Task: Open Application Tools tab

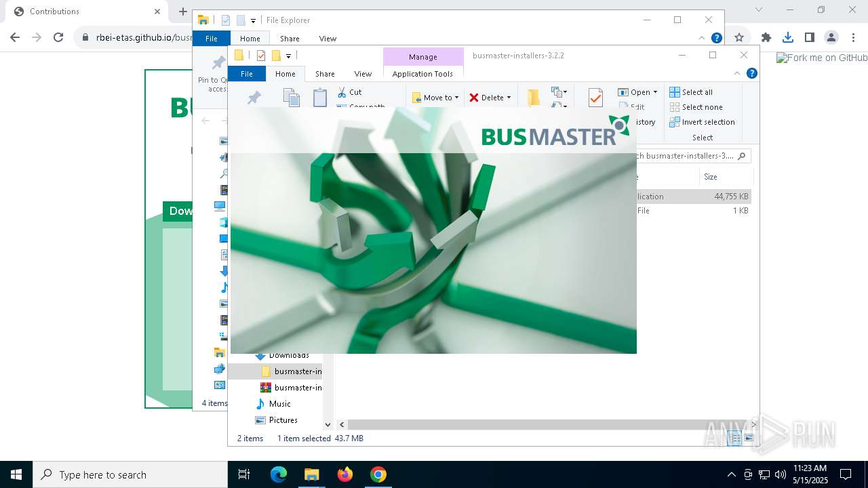Action: 422,74
